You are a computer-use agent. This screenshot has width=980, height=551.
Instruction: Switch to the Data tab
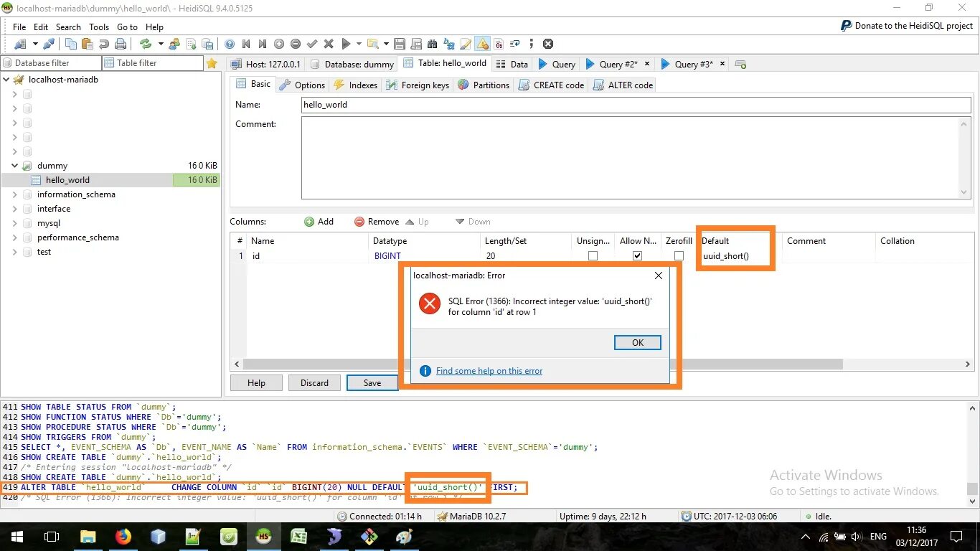512,64
